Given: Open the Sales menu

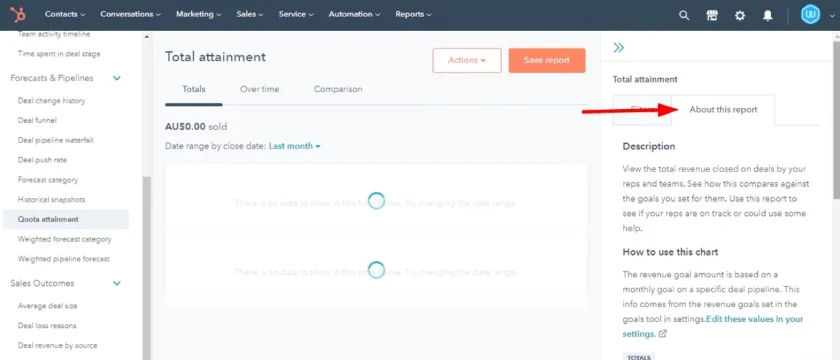Looking at the screenshot, I should (250, 14).
